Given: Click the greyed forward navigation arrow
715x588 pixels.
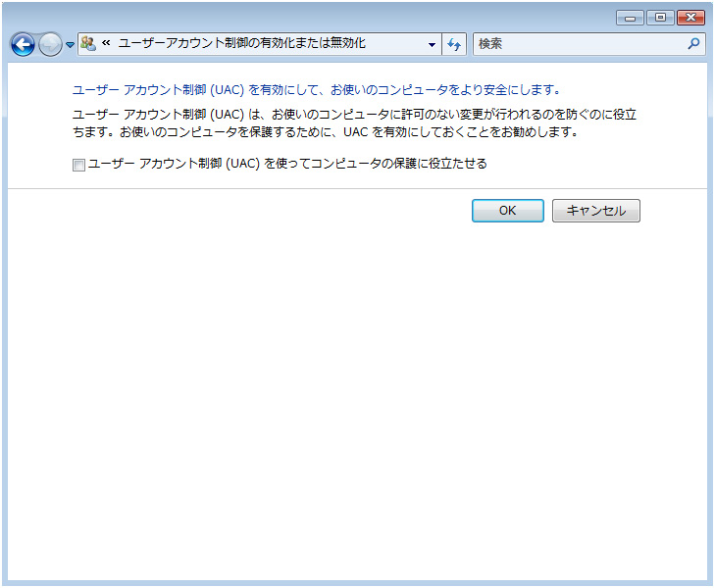Looking at the screenshot, I should coord(50,44).
